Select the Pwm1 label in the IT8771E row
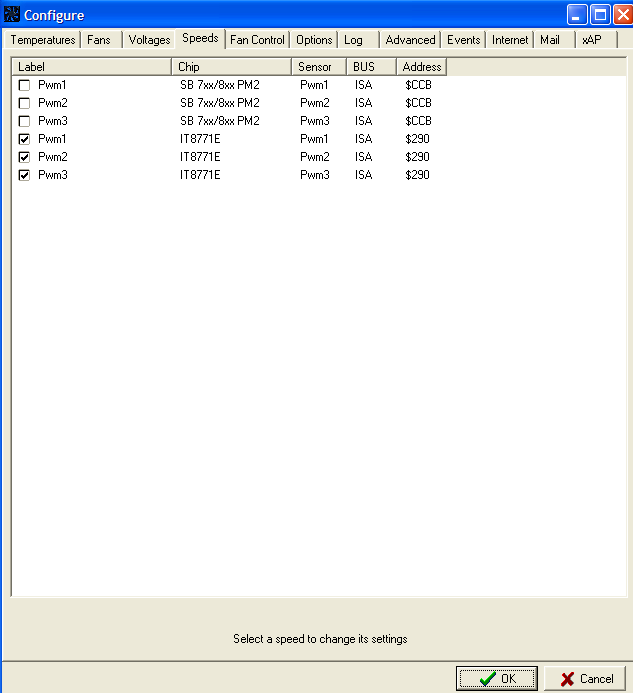633x693 pixels. [x=52, y=139]
